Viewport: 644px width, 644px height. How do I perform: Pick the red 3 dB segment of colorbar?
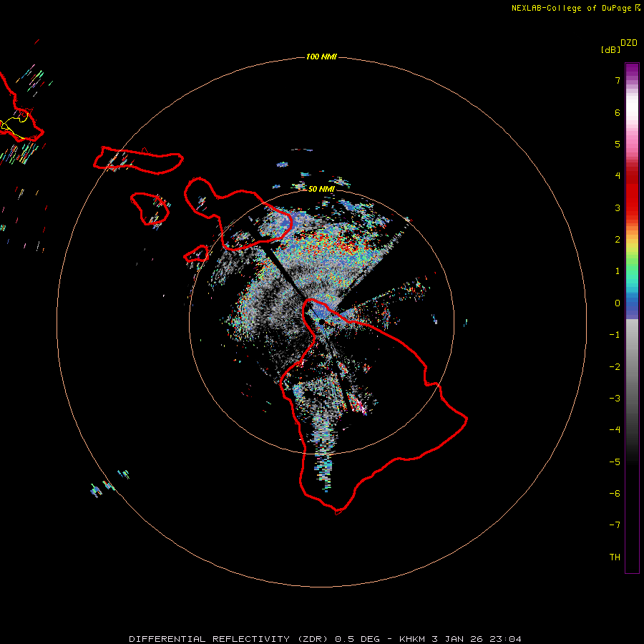tap(632, 208)
